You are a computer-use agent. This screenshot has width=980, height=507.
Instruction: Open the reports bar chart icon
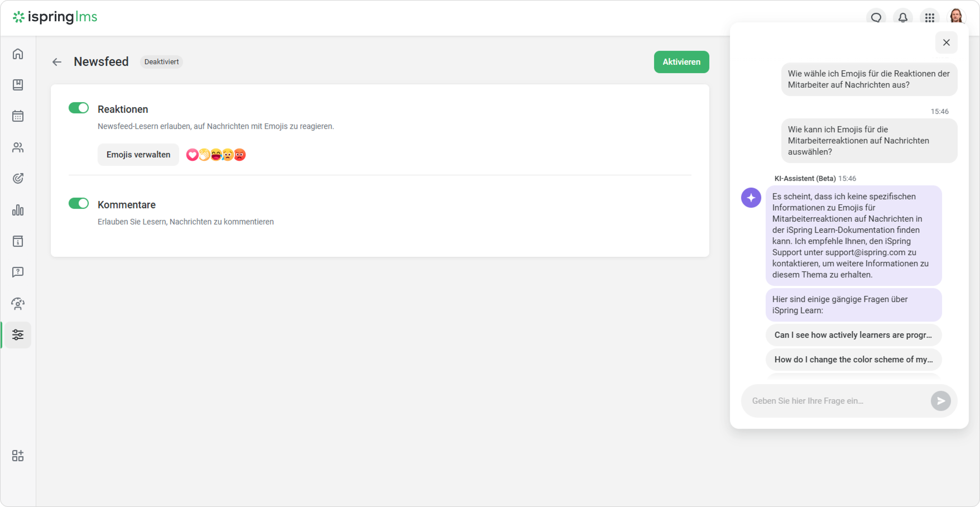(18, 210)
